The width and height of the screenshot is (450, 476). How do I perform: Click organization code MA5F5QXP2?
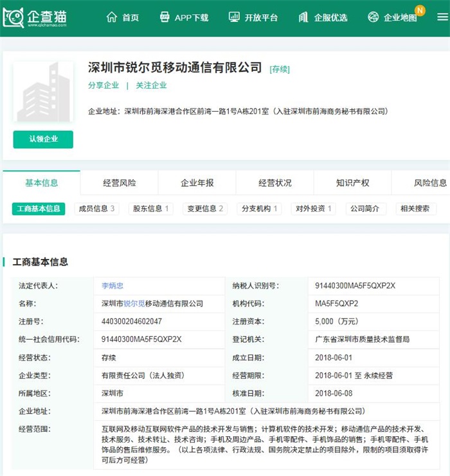pos(336,304)
